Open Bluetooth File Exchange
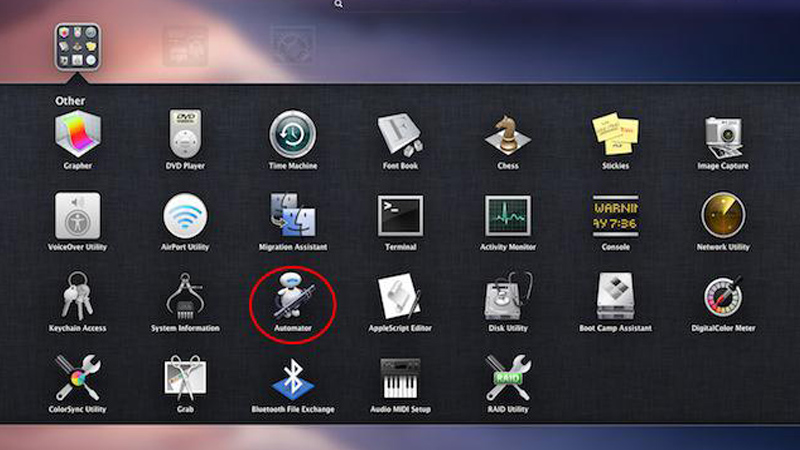800x450 pixels. pos(292,378)
